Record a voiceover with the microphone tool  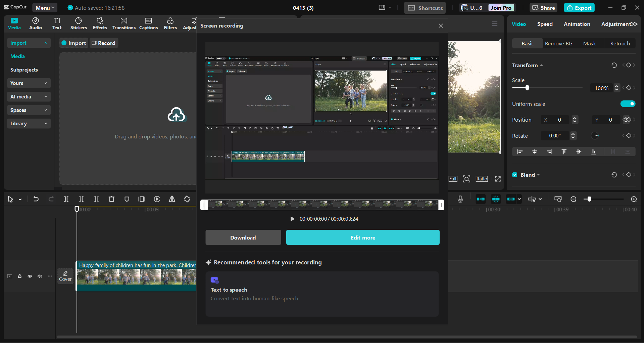tap(460, 199)
